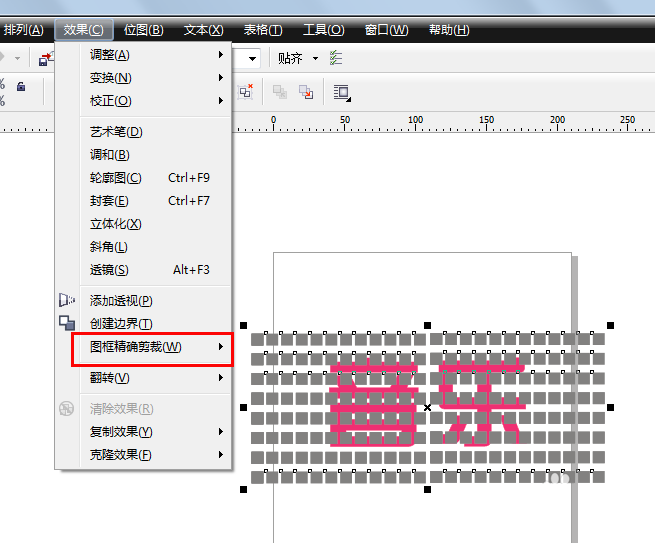
Task: Click the top-left selection handle
Action: coord(244,325)
